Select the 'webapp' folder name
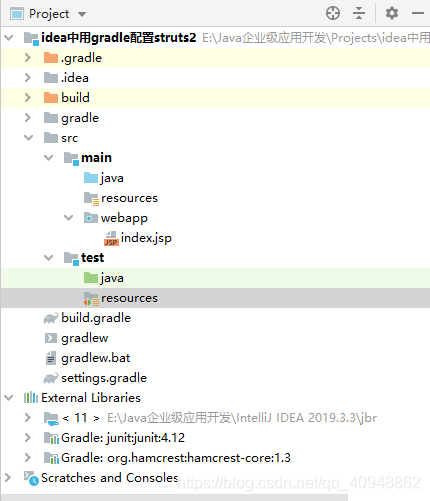This screenshot has height=501, width=430. 124,218
